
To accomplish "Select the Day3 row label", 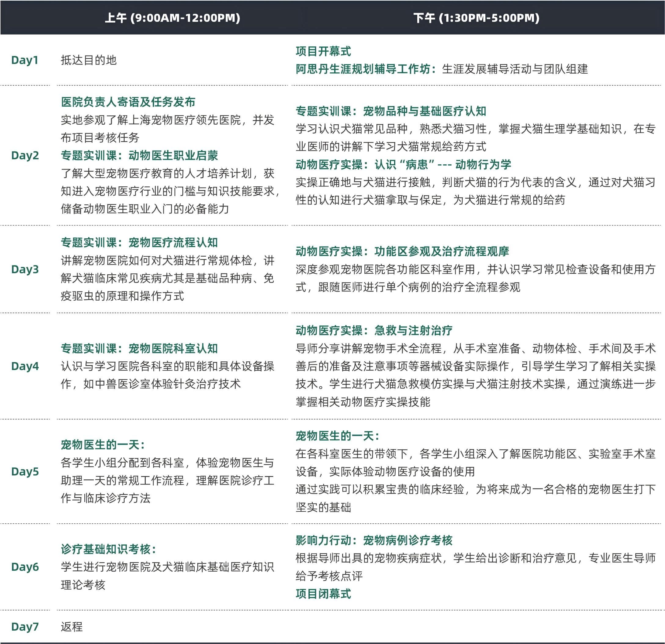I will [25, 269].
